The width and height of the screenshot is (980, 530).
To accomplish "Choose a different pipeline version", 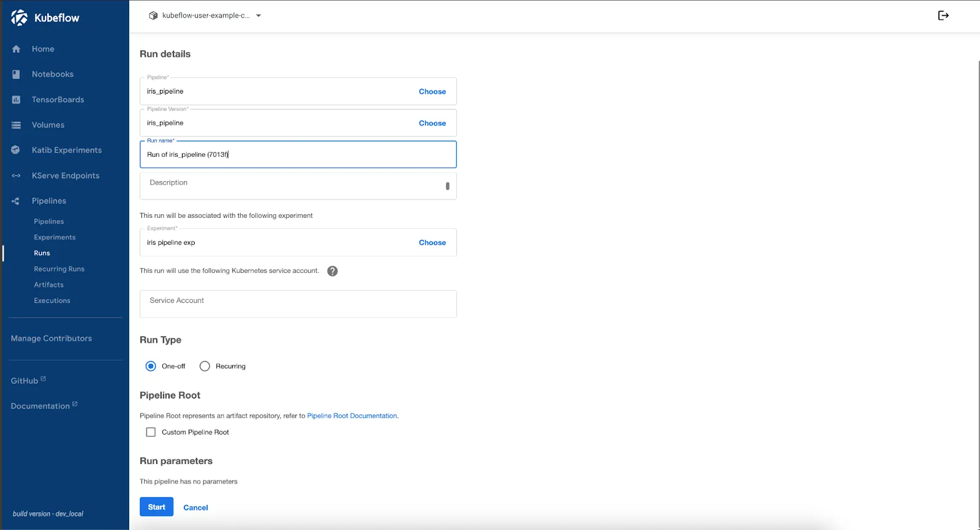I will click(x=432, y=123).
